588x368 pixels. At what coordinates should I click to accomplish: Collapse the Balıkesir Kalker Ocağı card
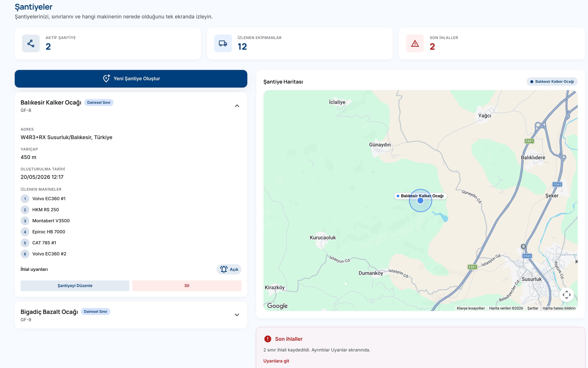click(237, 106)
